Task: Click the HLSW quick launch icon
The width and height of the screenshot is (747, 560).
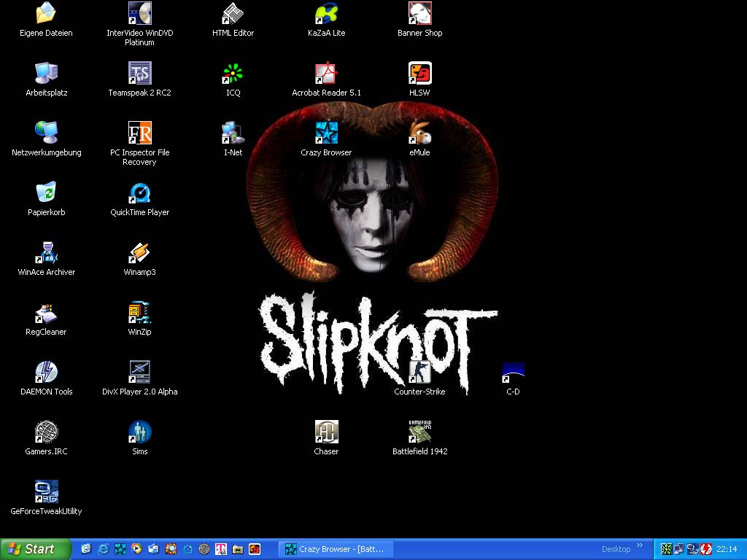Action: tap(255, 549)
